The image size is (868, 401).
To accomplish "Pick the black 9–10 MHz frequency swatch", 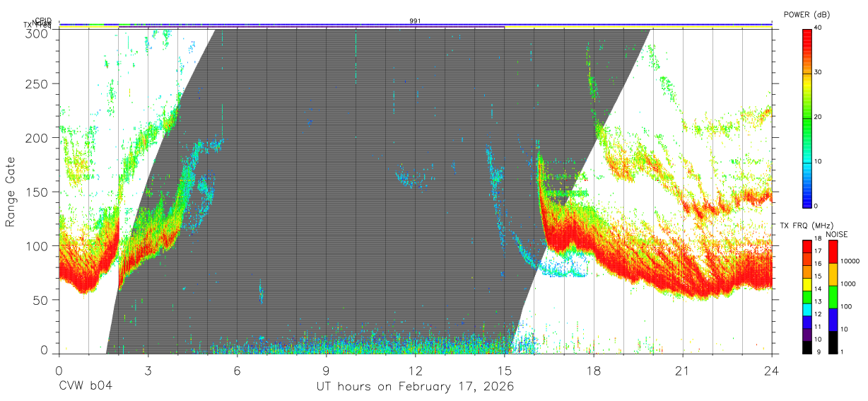I will (807, 346).
